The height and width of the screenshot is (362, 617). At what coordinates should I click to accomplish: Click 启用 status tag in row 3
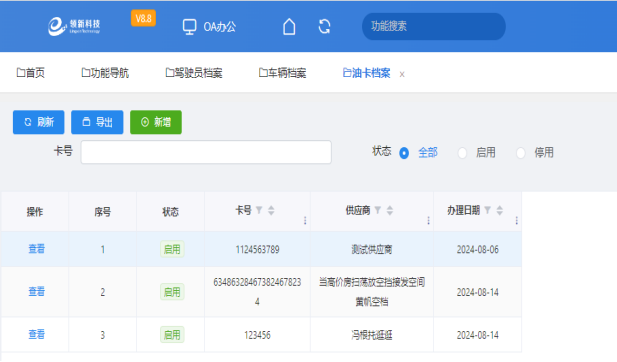coord(172,335)
